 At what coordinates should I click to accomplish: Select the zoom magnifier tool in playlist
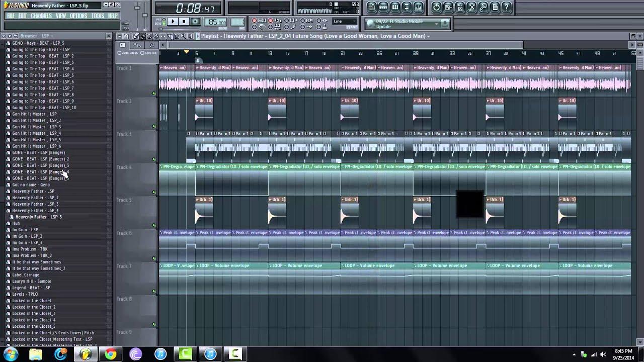tap(183, 36)
